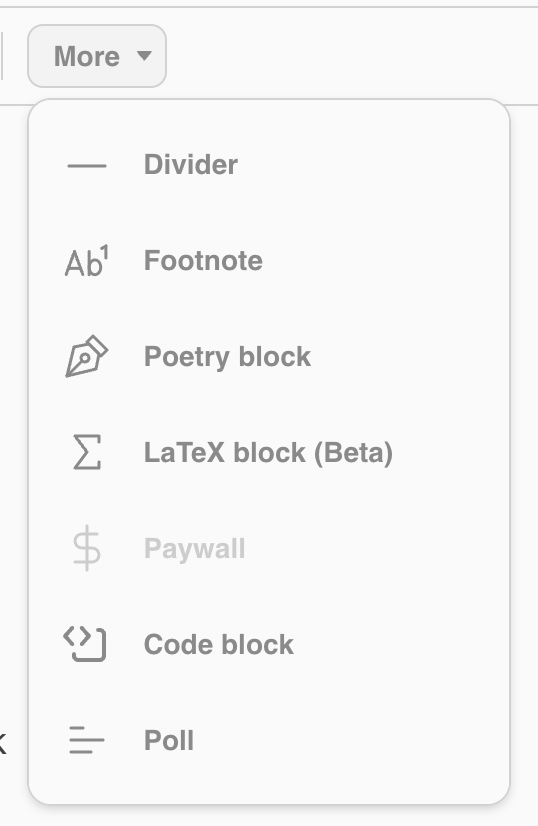Click the More toolbar button label

pyautogui.click(x=87, y=56)
